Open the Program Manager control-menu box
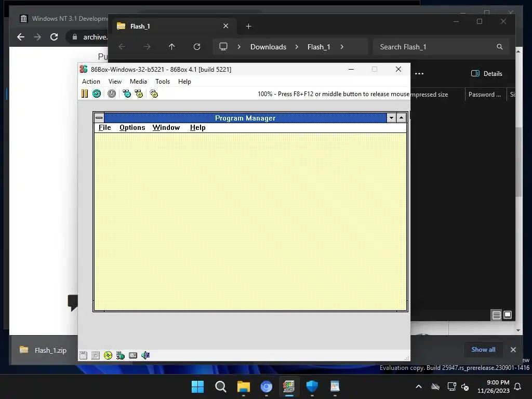This screenshot has height=399, width=532. coord(99,118)
